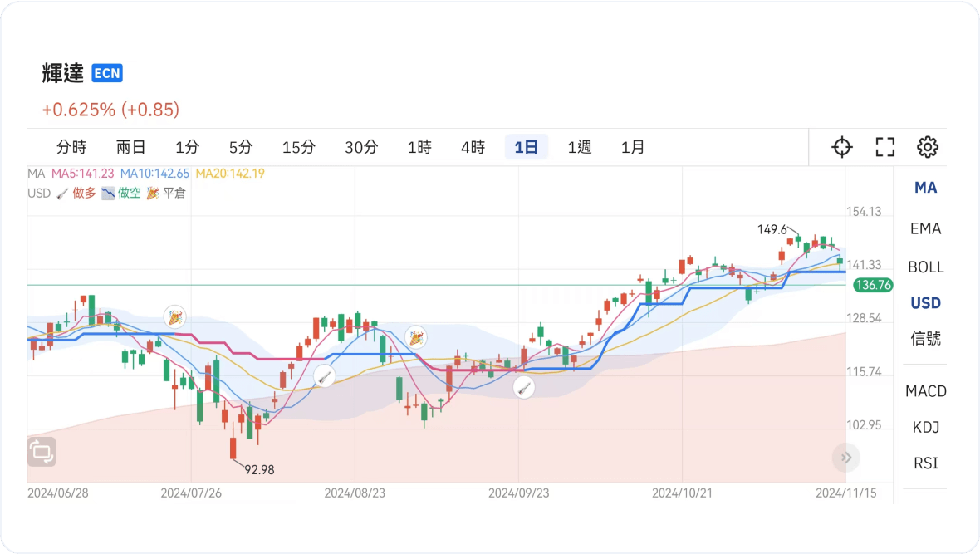Select the USD currency option

coord(925,303)
